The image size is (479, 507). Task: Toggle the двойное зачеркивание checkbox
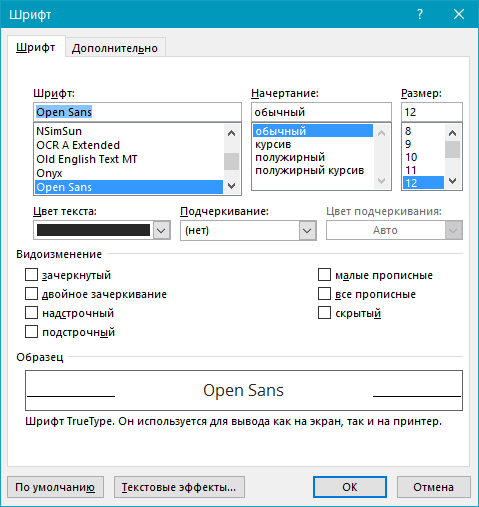click(31, 294)
